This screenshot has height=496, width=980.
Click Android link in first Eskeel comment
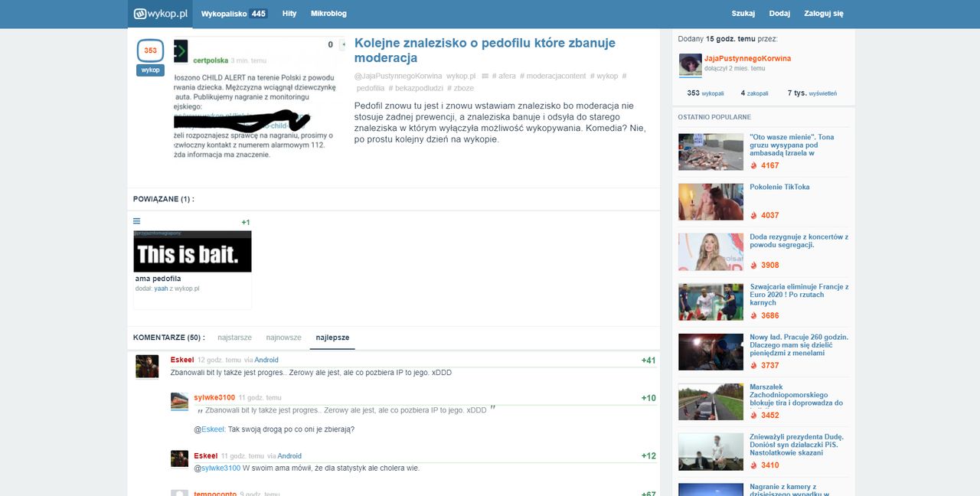pos(266,360)
